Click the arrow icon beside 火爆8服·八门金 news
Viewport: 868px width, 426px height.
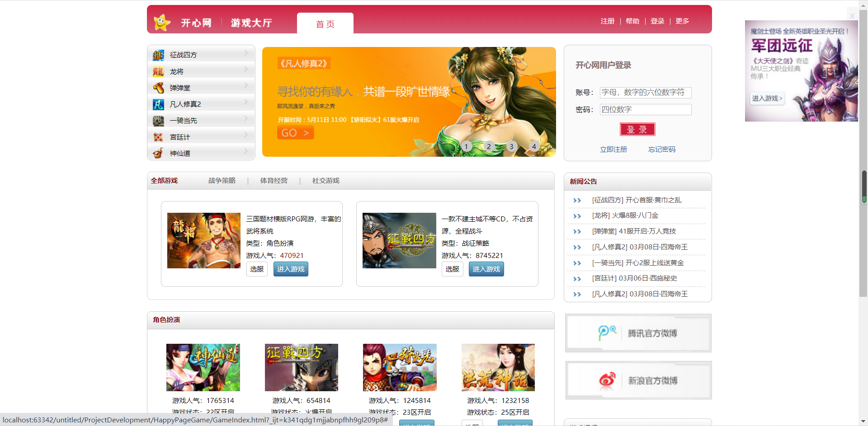click(577, 216)
